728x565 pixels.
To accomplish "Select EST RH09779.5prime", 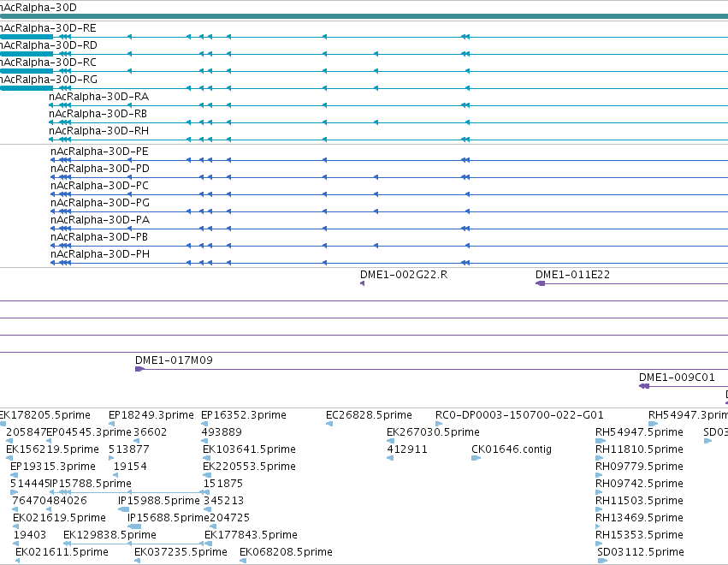I will (639, 467).
